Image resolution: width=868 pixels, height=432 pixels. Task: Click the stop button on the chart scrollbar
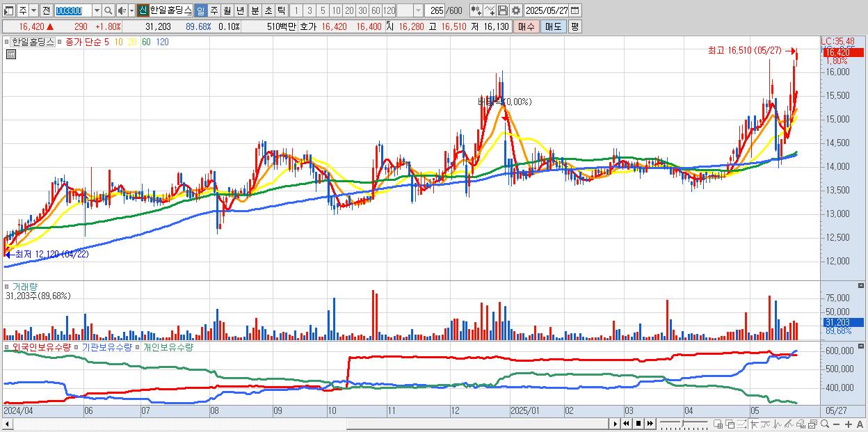(638, 424)
